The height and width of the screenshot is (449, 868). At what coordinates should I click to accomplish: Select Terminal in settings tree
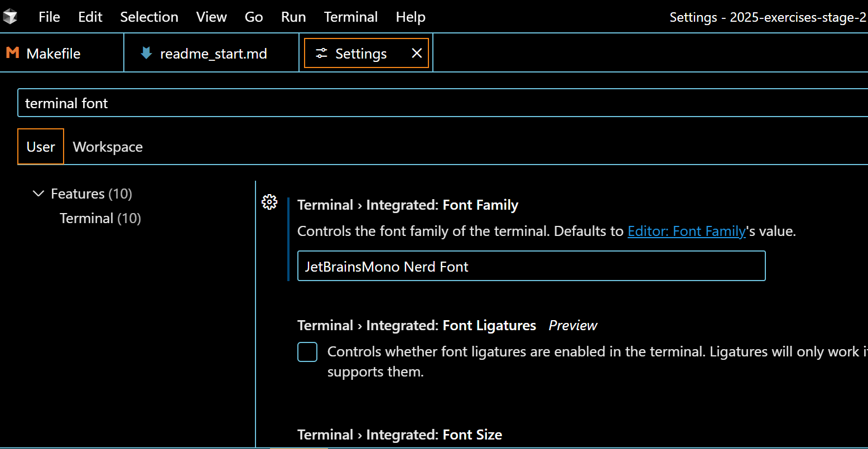click(86, 218)
